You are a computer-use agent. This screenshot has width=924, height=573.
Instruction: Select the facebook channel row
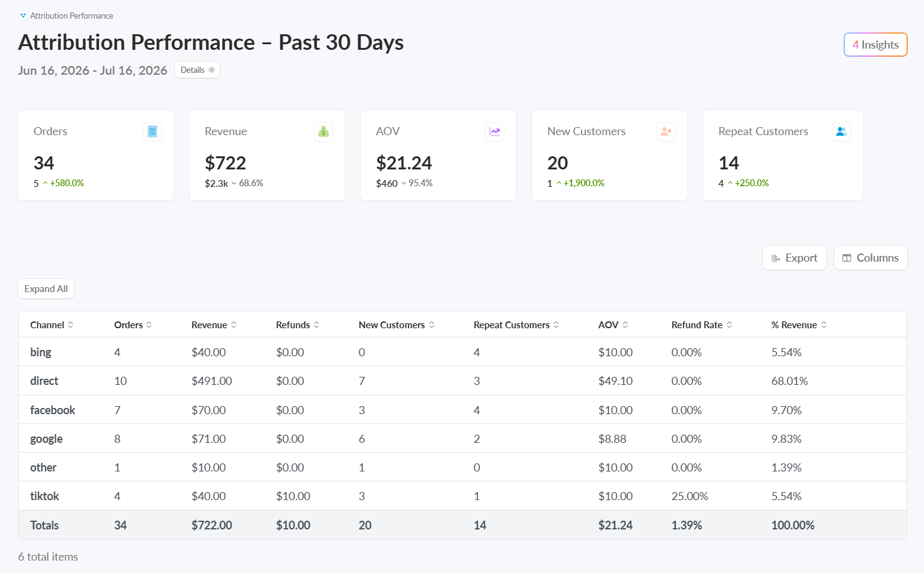(x=463, y=410)
